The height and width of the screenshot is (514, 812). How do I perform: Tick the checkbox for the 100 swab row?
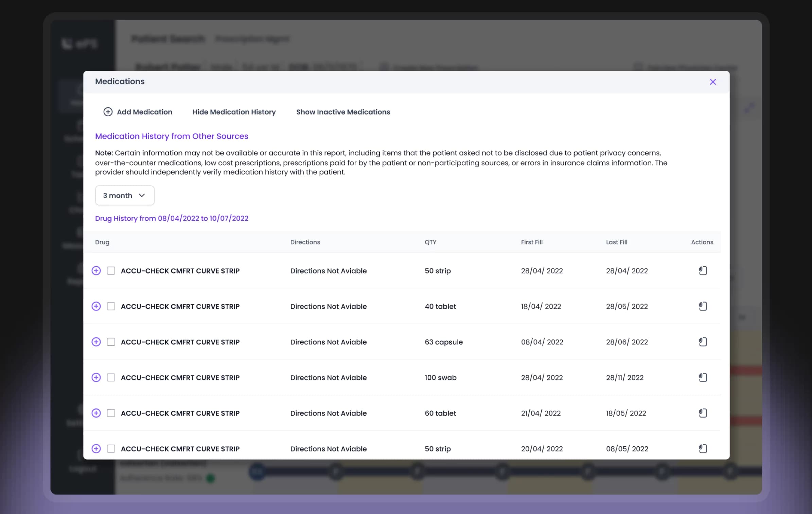[x=111, y=377]
